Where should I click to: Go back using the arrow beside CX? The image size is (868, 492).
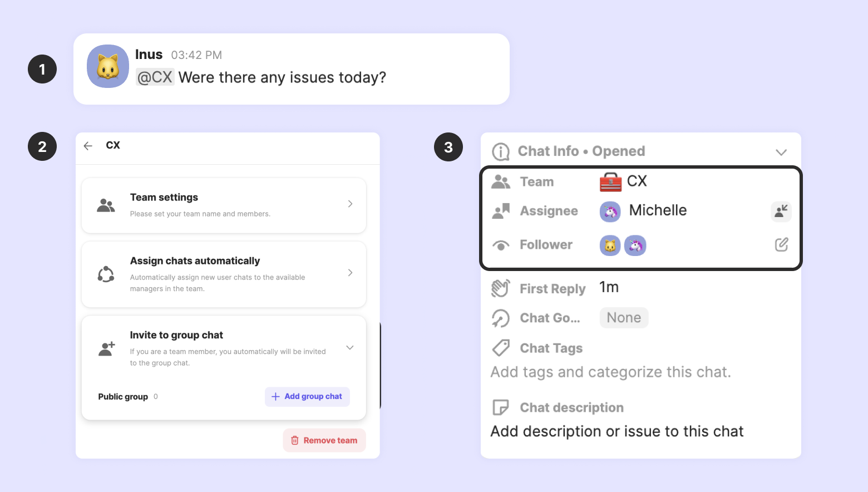pos(88,146)
